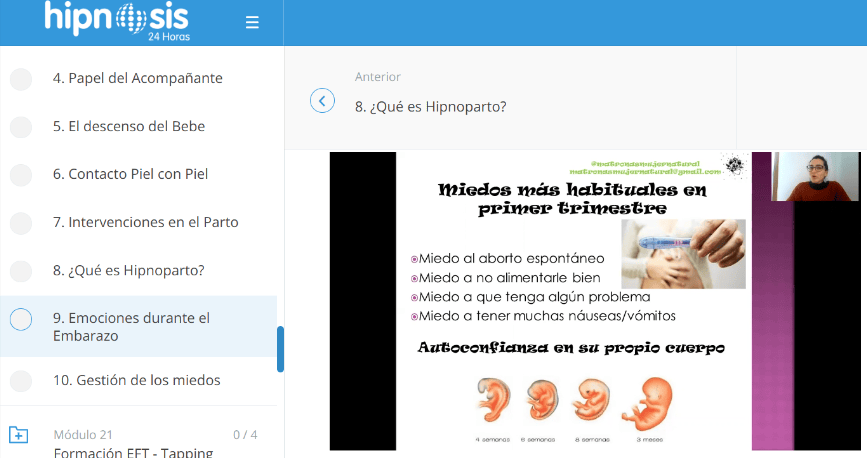Toggle completion circle for ¿Qué es Hipnoparto?
Viewport: 867px width, 458px height.
(x=21, y=271)
